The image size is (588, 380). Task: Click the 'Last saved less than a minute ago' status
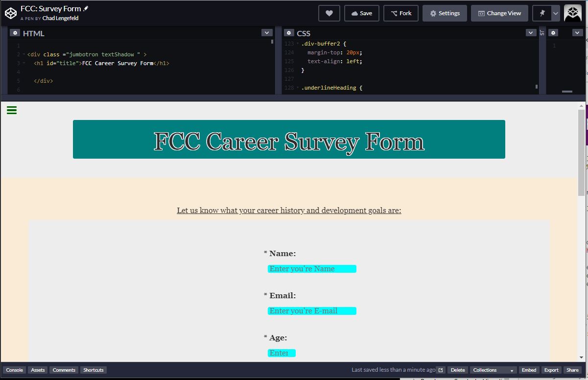[x=393, y=370]
